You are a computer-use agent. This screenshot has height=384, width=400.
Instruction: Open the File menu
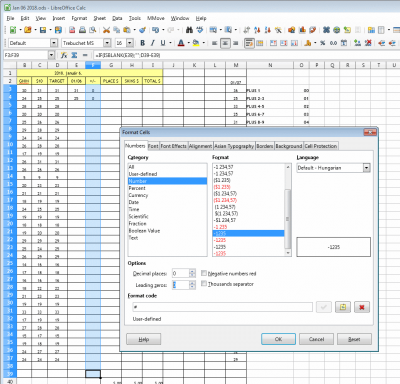(x=10, y=18)
